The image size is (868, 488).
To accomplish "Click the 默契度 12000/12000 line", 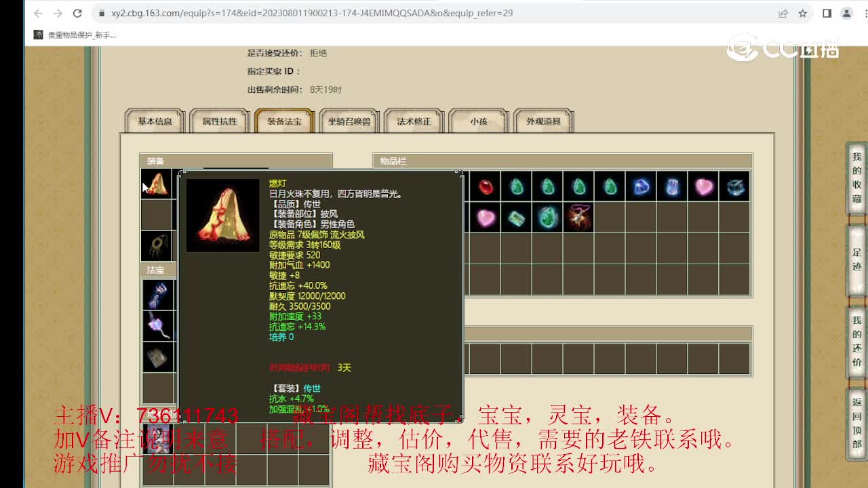I will 307,296.
